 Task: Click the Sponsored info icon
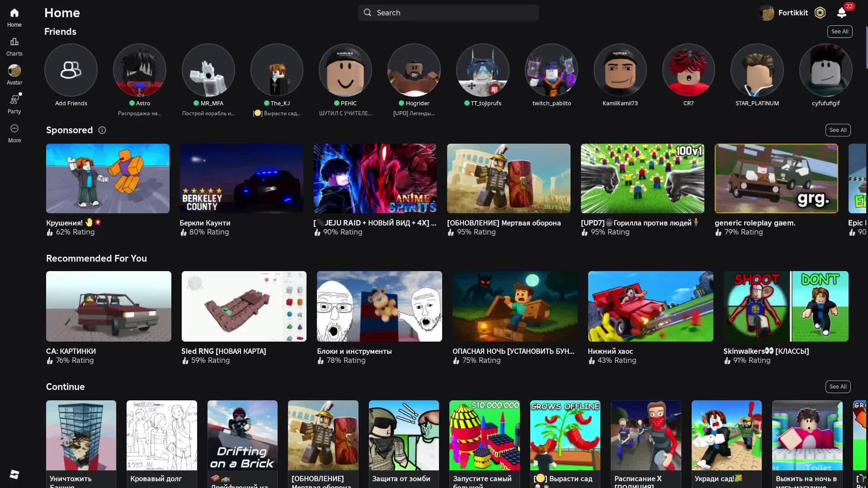tap(102, 130)
